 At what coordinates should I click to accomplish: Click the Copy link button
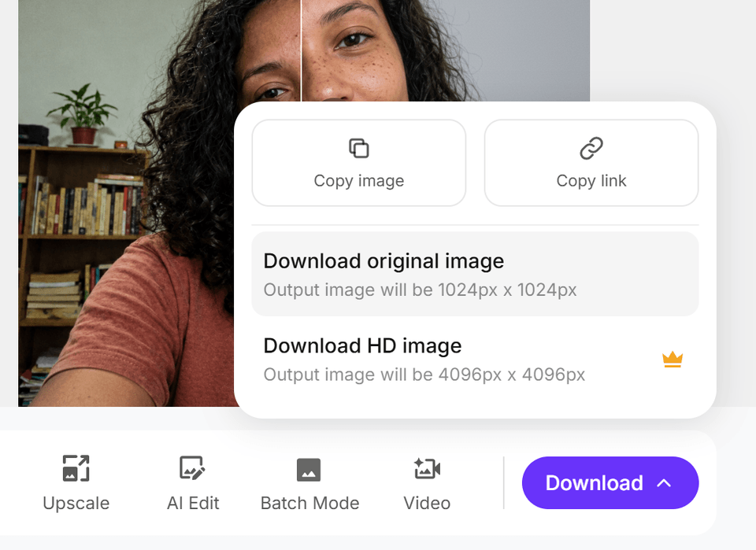point(591,163)
